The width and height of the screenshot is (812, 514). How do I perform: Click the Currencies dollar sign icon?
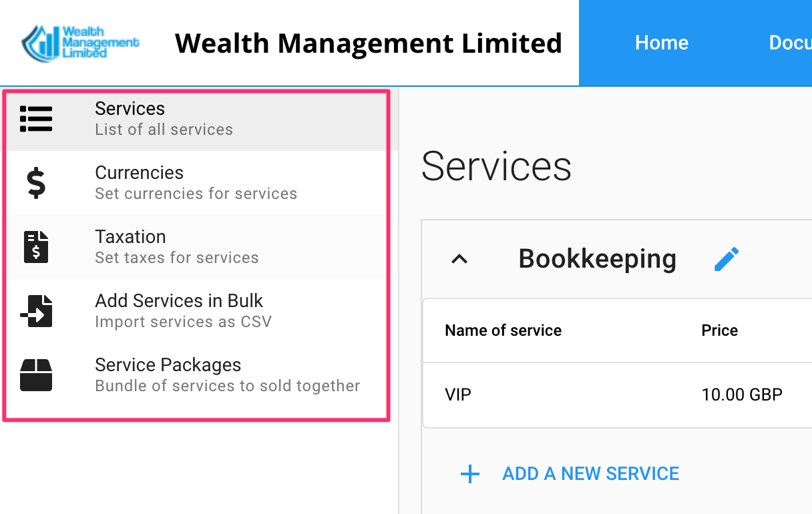tap(36, 181)
